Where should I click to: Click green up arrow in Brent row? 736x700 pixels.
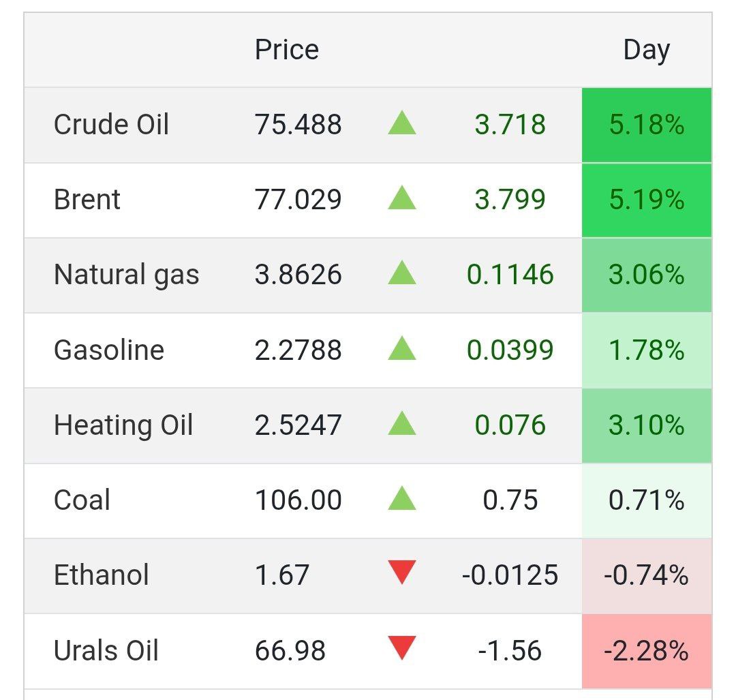pyautogui.click(x=401, y=199)
